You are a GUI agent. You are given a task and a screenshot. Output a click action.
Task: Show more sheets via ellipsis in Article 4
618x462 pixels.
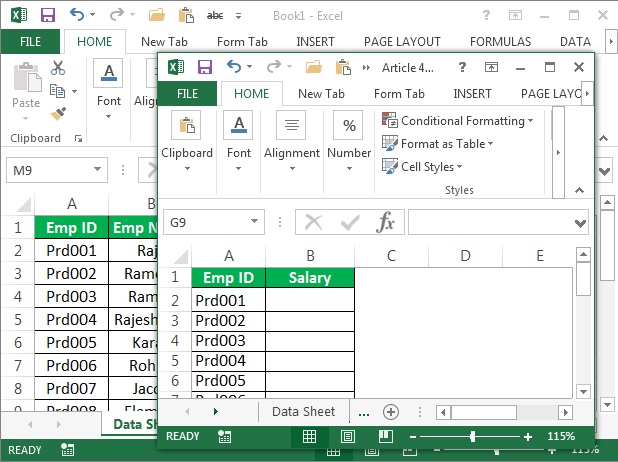click(x=364, y=413)
